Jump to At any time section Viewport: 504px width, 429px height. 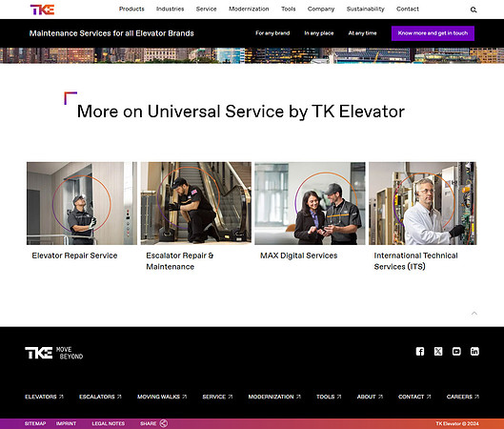point(362,33)
